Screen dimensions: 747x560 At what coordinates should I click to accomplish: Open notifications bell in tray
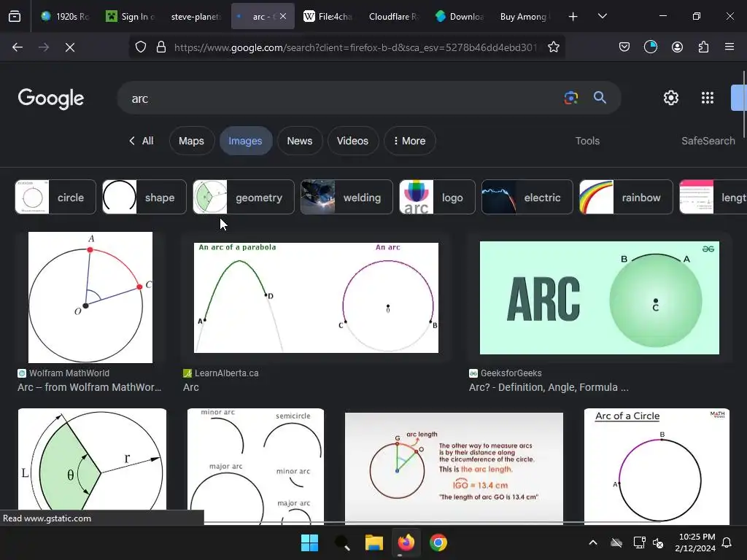(727, 542)
